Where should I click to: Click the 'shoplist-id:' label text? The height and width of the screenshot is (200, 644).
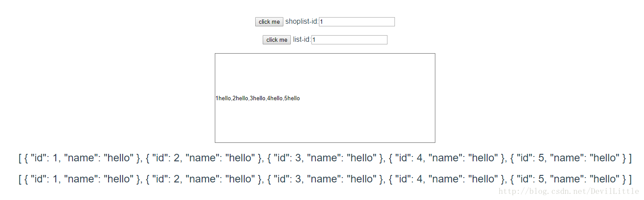pos(302,22)
